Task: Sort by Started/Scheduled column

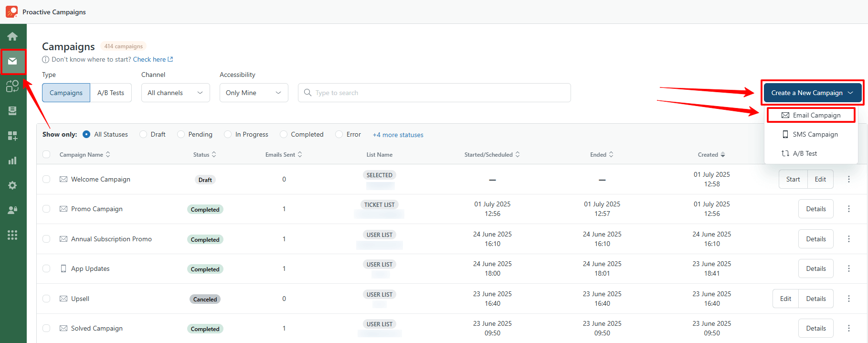Action: (x=492, y=154)
